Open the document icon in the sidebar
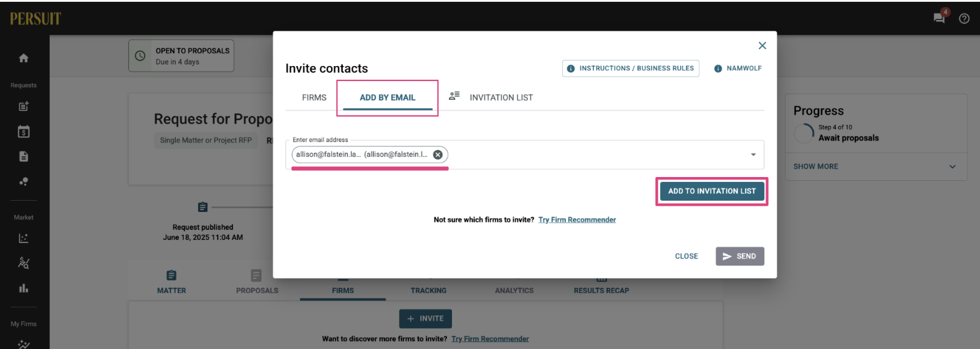 tap(24, 156)
